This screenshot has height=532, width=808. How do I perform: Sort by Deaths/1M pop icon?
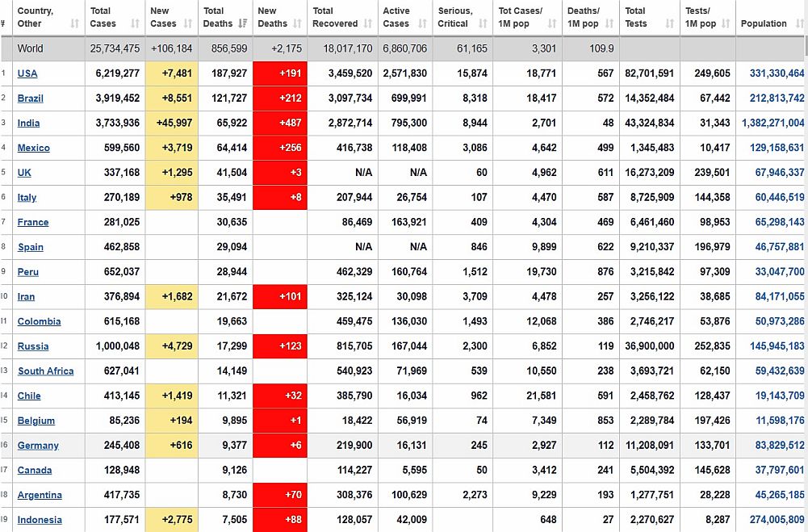coord(609,23)
